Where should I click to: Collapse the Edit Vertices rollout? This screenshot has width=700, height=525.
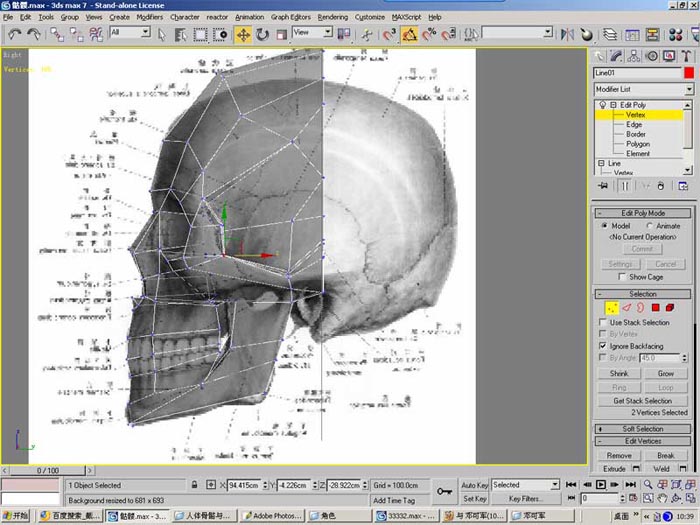643,442
